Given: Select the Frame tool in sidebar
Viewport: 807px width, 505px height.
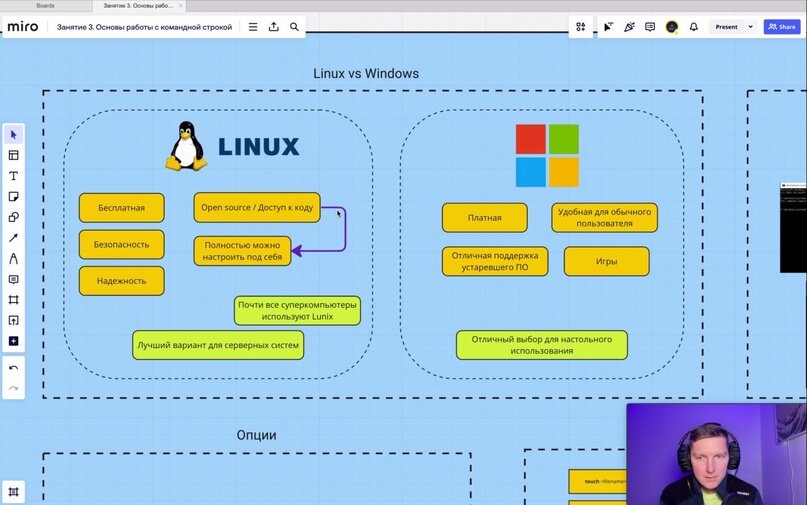Looking at the screenshot, I should pyautogui.click(x=13, y=300).
